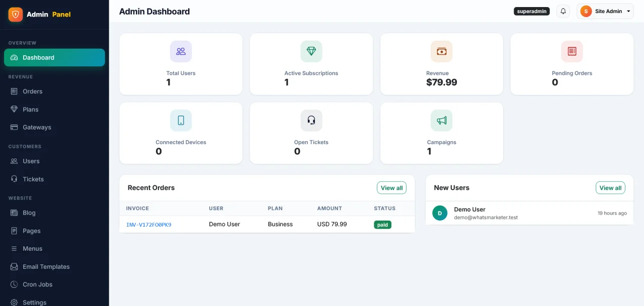
Task: Open Settings in the sidebar
Action: tap(54, 302)
